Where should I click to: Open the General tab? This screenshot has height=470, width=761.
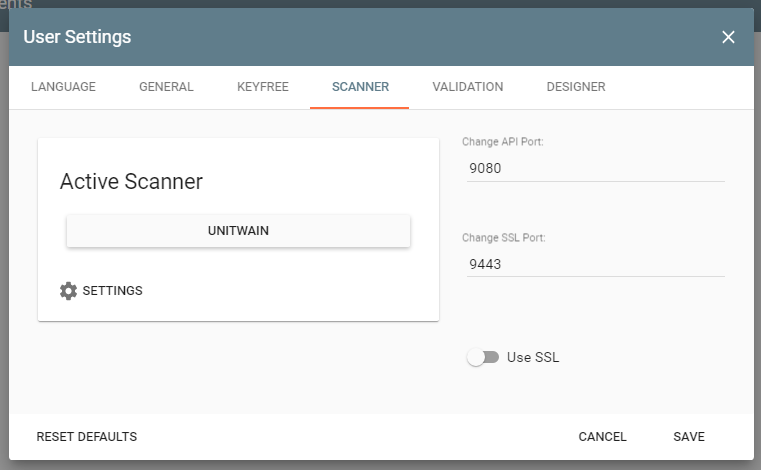166,87
